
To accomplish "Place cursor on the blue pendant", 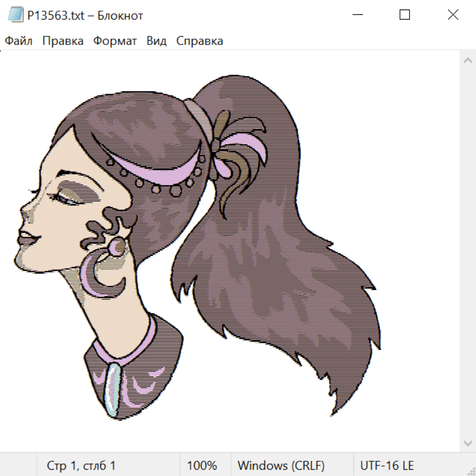I will pos(112,390).
